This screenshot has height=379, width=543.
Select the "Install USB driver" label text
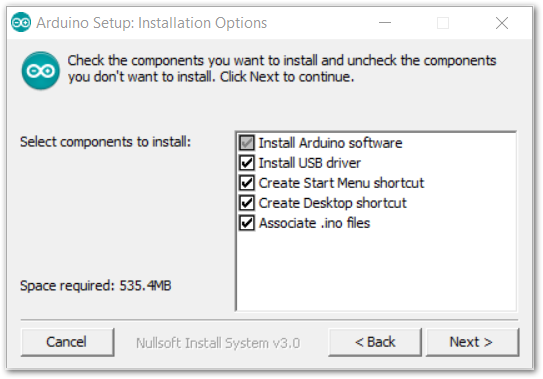click(310, 163)
